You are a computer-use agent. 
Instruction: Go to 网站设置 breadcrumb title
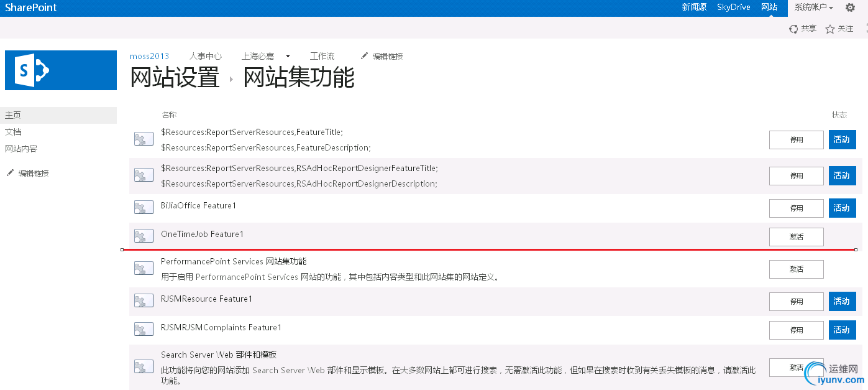click(x=175, y=78)
